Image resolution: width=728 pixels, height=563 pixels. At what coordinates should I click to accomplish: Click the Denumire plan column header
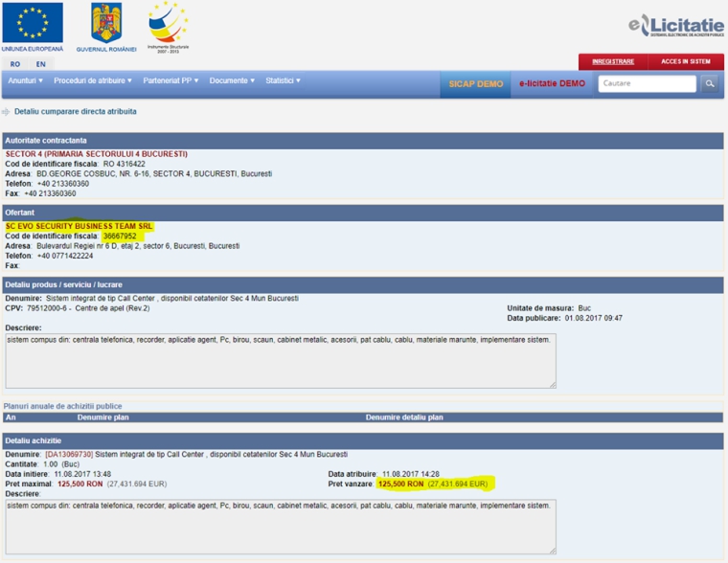point(103,417)
